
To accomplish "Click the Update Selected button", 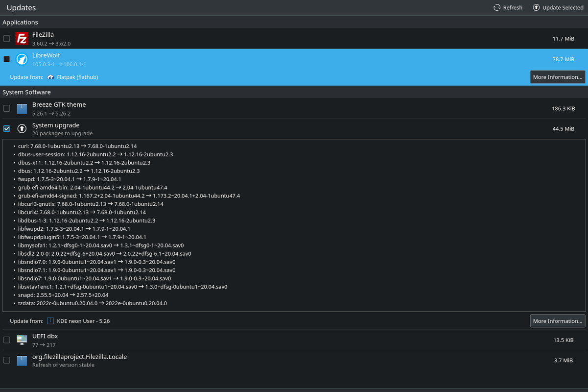I will (x=558, y=7).
